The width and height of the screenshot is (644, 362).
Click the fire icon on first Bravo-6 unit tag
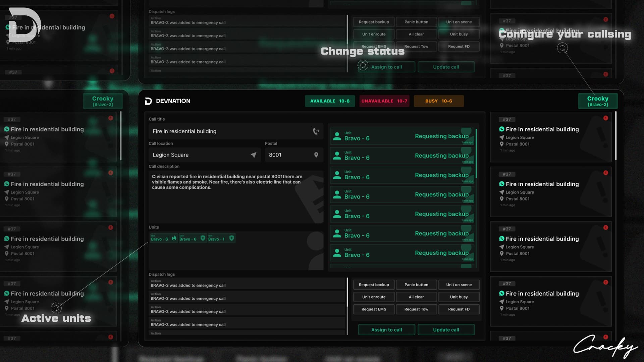(x=174, y=238)
